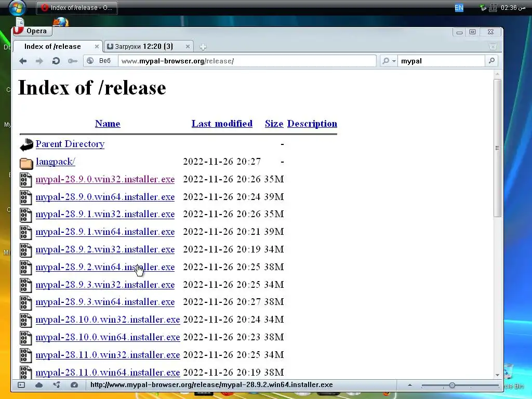Click the binary file icon for mypal-28.10.0.win32
This screenshot has width=532, height=399.
click(x=26, y=320)
